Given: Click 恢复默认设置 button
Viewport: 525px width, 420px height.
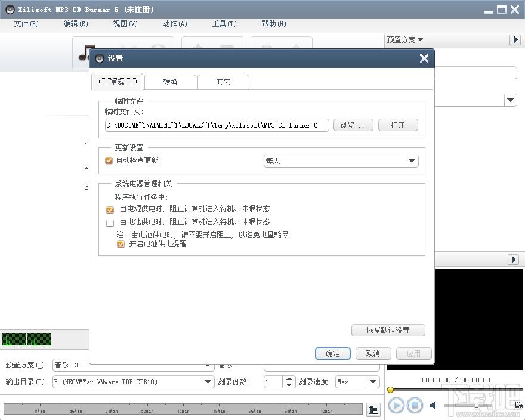Looking at the screenshot, I should (x=388, y=331).
